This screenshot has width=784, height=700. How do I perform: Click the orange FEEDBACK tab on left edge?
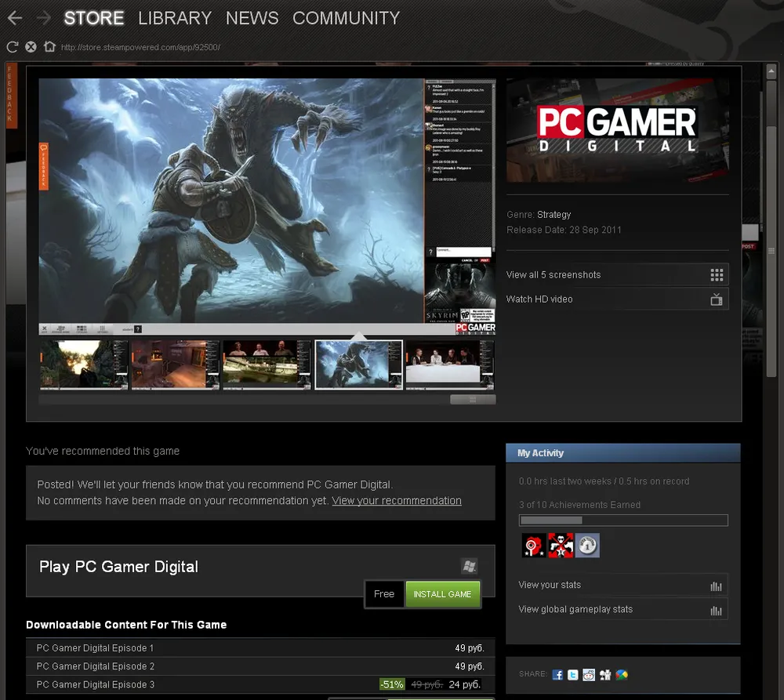point(11,96)
